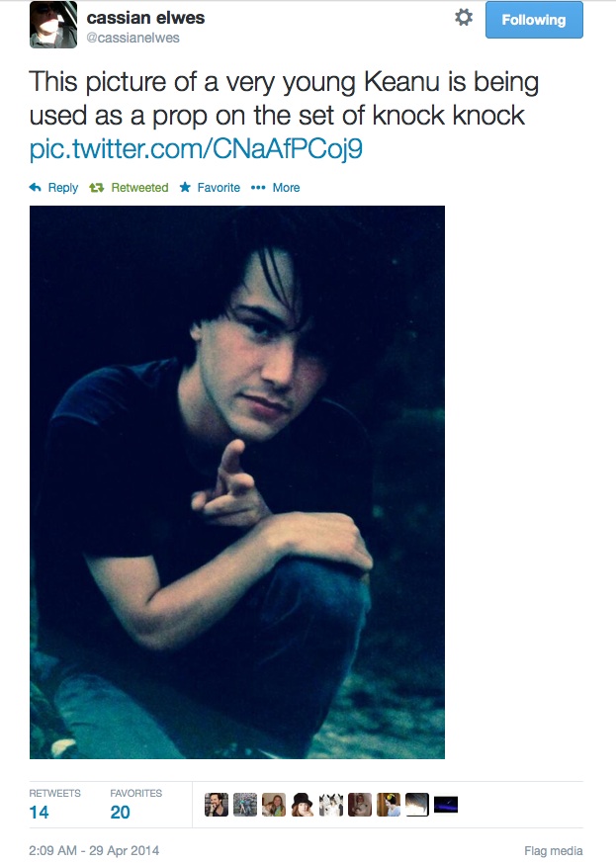Open third avatar in the favoriters row

pyautogui.click(x=274, y=805)
